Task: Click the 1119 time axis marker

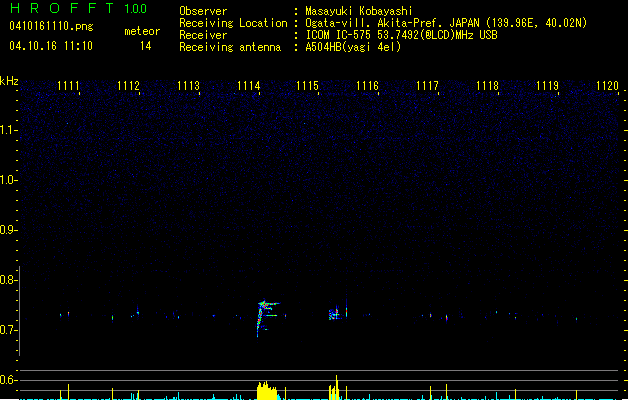Action: pyautogui.click(x=547, y=85)
